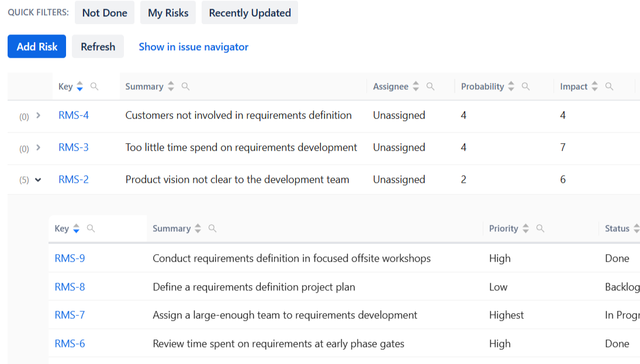Click search icon beside Priority column
This screenshot has height=364, width=640.
[x=541, y=228]
